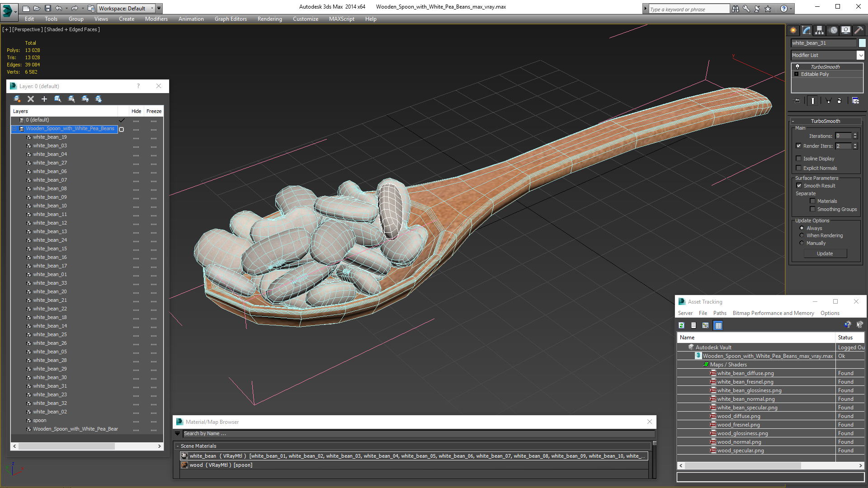The width and height of the screenshot is (868, 488).
Task: Open the Create command panel tab
Action: (x=793, y=30)
